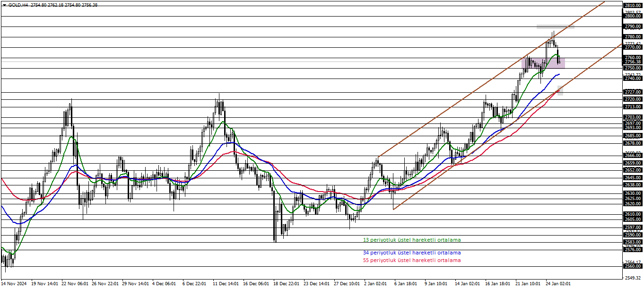644x289 pixels.
Task: Click the 2560.00 price level label
Action: (633, 266)
